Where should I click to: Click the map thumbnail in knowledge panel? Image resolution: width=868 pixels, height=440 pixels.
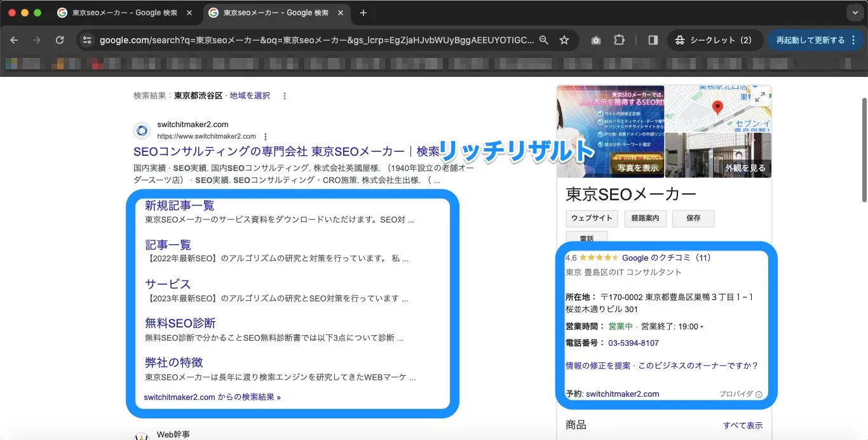click(719, 109)
